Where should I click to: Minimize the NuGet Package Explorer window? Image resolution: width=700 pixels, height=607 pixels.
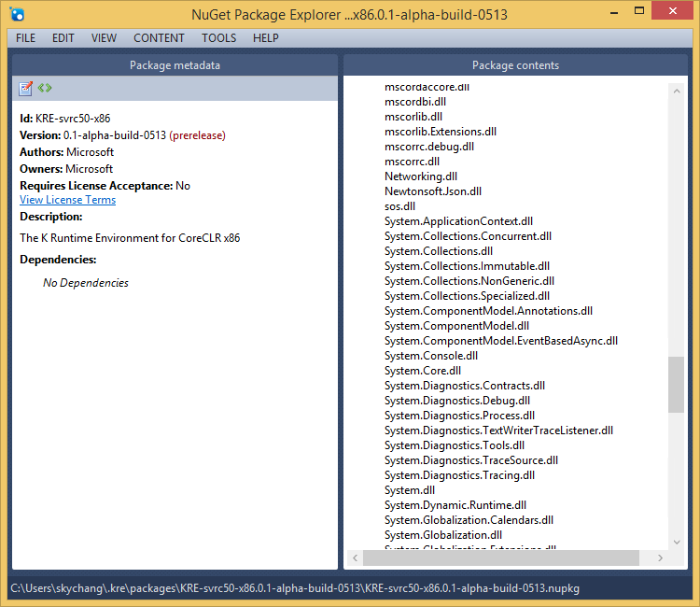(614, 11)
